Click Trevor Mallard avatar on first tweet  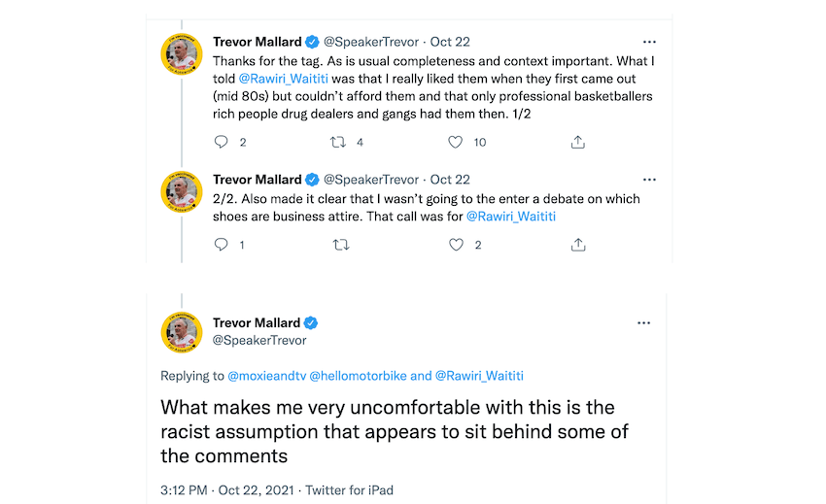coord(181,53)
